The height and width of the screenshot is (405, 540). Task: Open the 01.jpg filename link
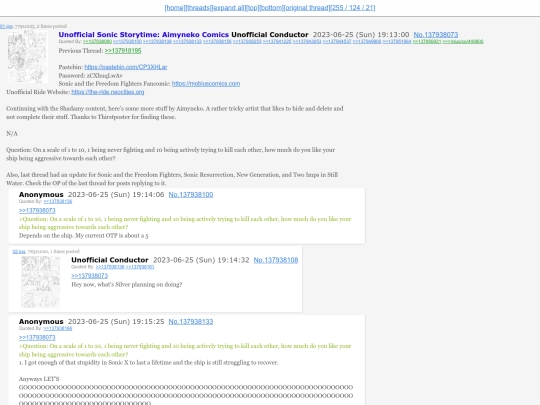[6, 26]
